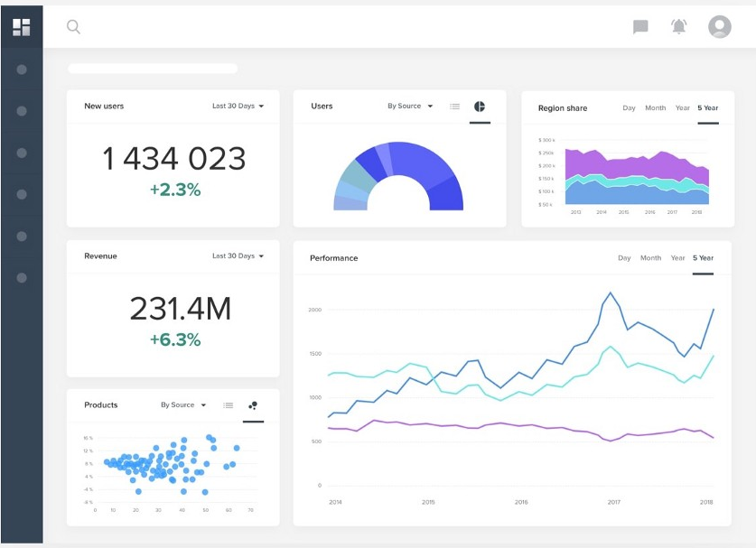Click the user profile avatar

point(719,27)
